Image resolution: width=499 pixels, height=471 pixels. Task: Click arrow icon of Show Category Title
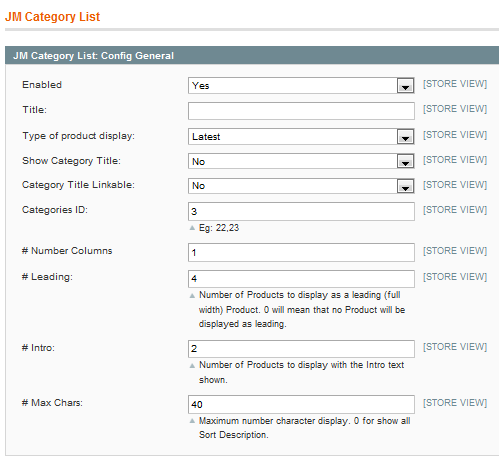405,162
